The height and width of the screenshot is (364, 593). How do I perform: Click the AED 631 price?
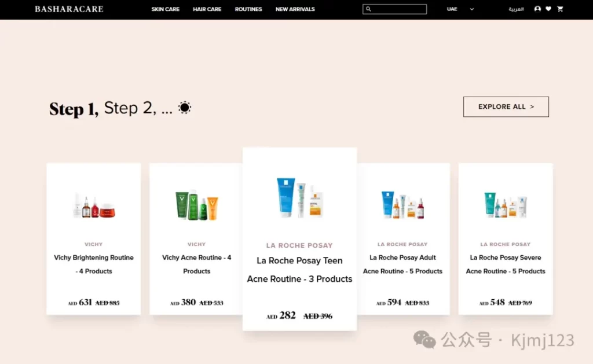[80, 303]
